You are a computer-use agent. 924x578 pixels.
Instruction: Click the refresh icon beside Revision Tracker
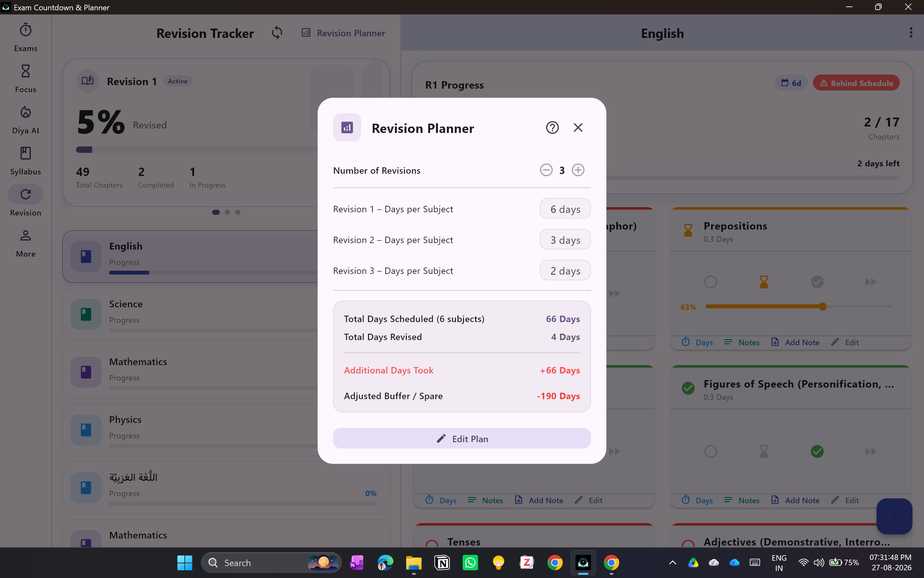[x=277, y=33]
